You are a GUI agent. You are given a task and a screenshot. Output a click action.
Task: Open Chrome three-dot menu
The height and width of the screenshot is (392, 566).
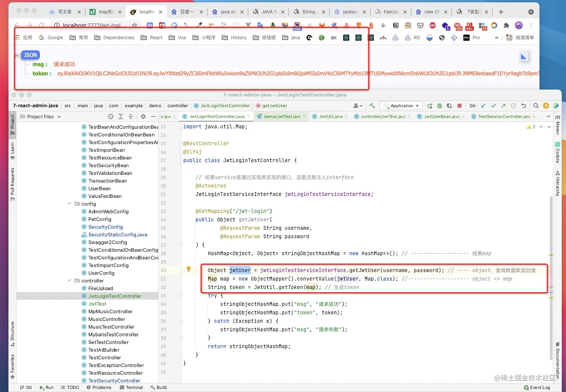click(531, 25)
